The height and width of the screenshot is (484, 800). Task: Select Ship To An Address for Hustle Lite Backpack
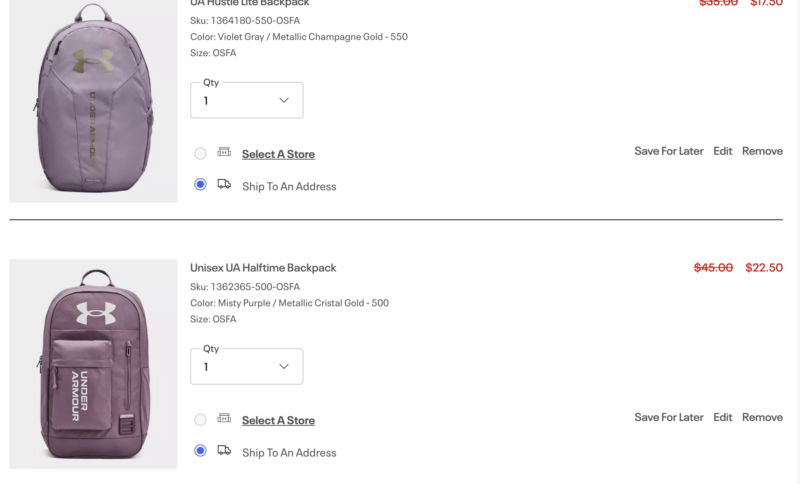tap(200, 184)
